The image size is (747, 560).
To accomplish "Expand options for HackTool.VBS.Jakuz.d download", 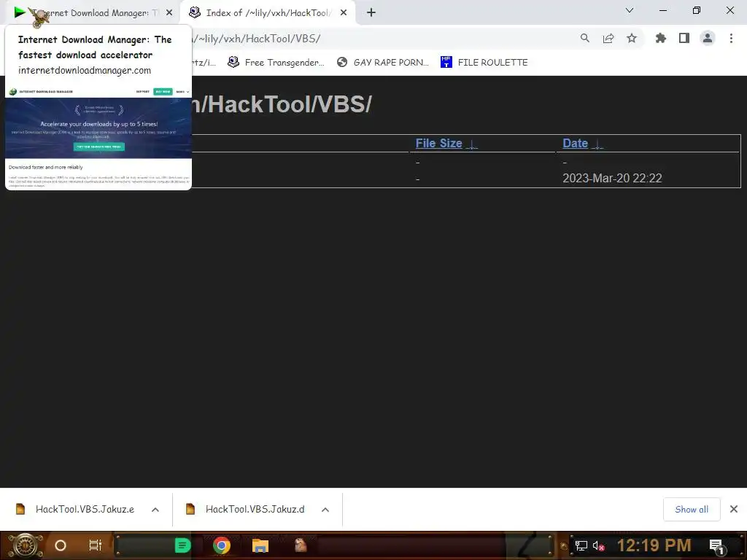I will click(325, 510).
